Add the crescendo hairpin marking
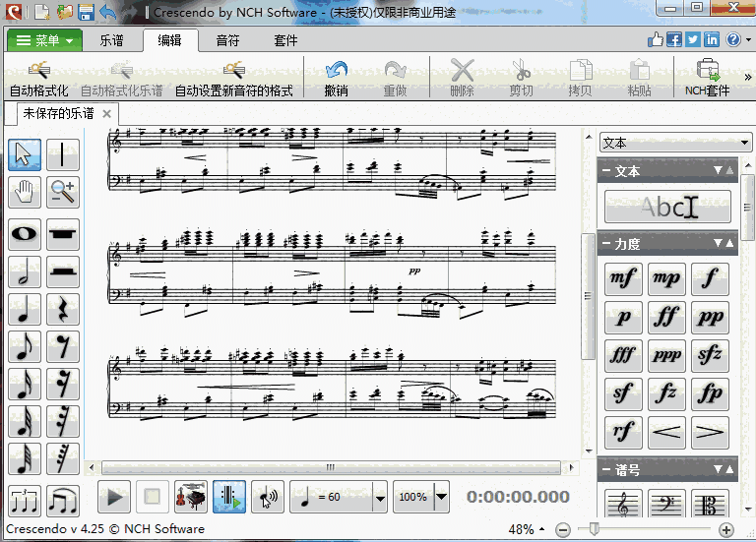Screen dimensions: 756x542 pyautogui.click(x=667, y=430)
